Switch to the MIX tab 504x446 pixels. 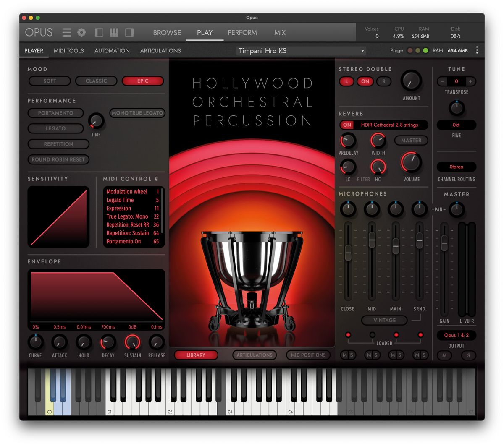click(279, 32)
